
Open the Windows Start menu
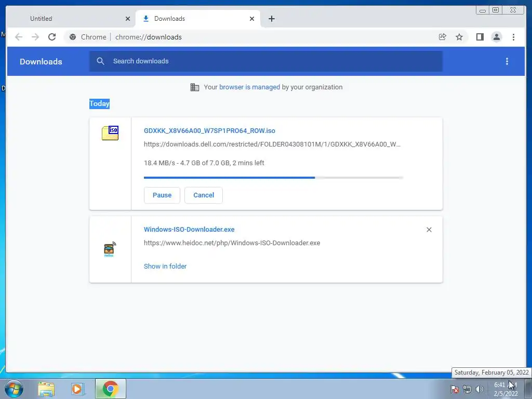14,389
